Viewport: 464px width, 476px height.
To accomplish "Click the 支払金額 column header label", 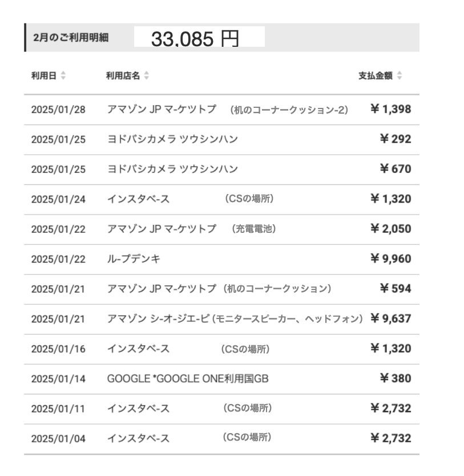I will pyautogui.click(x=376, y=75).
